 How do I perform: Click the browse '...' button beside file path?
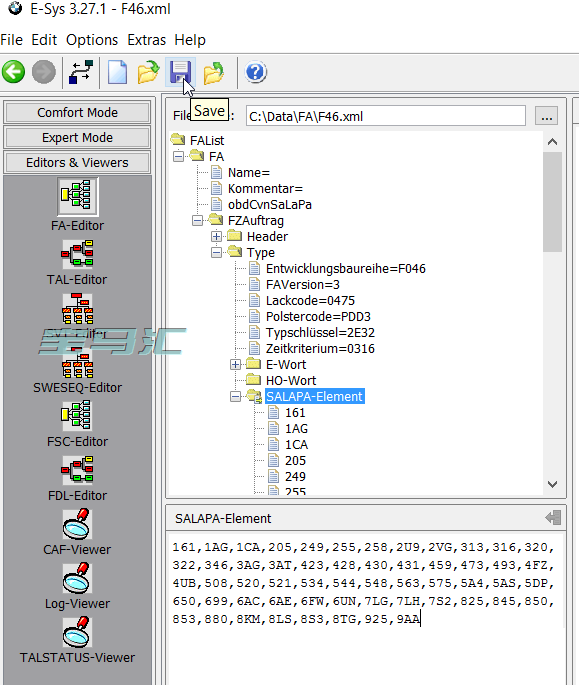click(x=546, y=116)
